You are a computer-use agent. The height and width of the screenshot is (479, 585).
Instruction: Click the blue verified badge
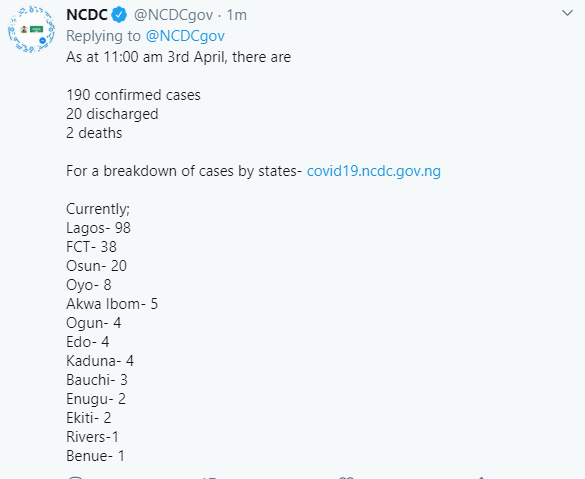[120, 15]
